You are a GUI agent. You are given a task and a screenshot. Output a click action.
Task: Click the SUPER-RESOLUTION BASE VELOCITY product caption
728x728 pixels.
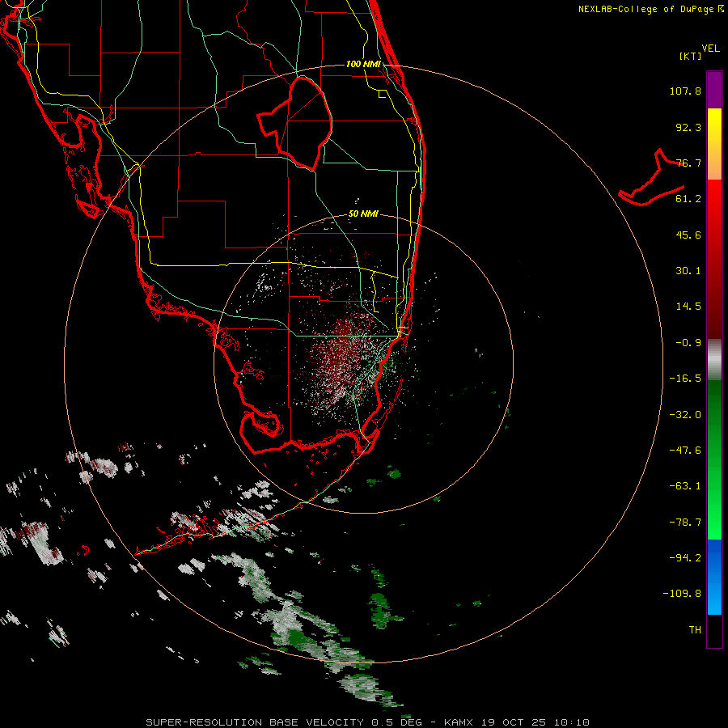[368, 722]
